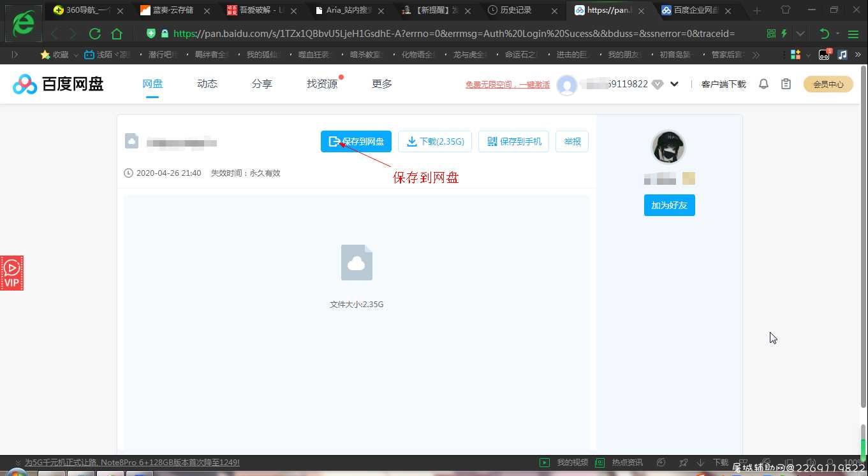Click the green shield security icon

click(151, 34)
